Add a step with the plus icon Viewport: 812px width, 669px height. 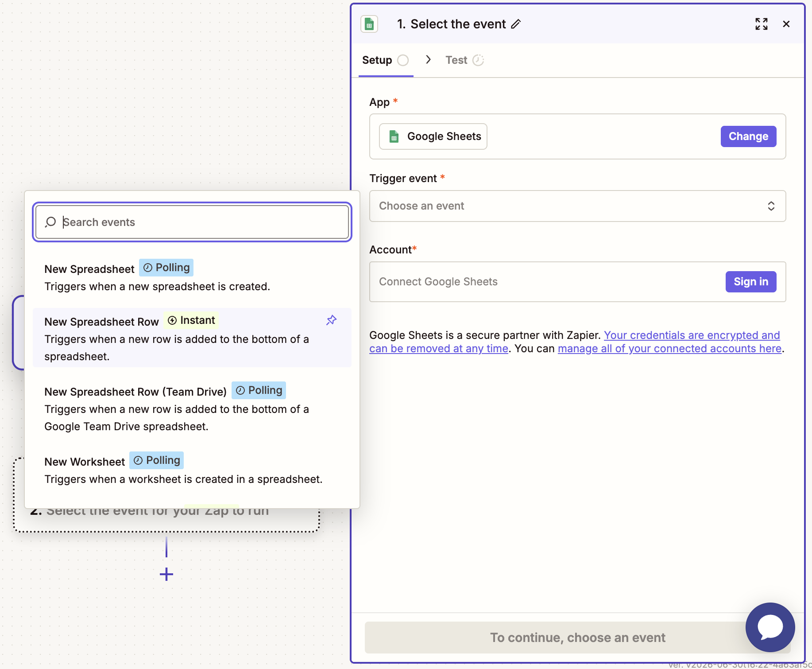point(166,574)
